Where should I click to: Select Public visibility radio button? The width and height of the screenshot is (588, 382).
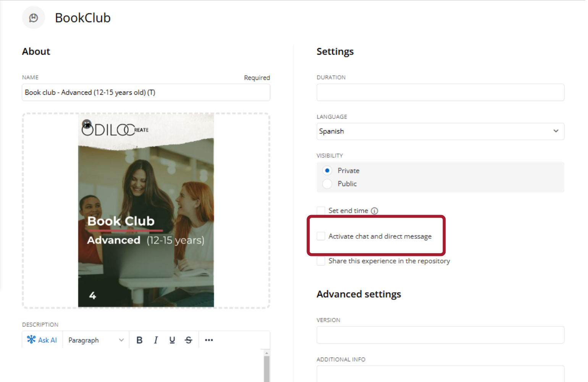(x=327, y=184)
